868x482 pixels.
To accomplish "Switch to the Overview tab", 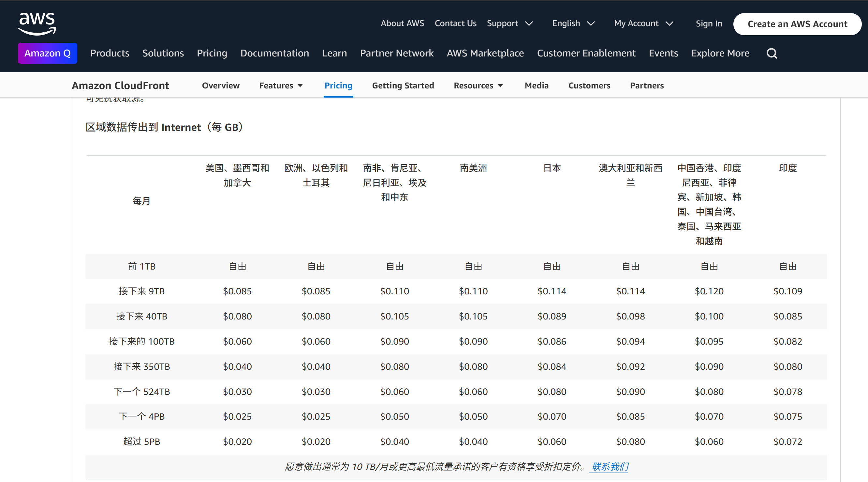I will (x=221, y=85).
